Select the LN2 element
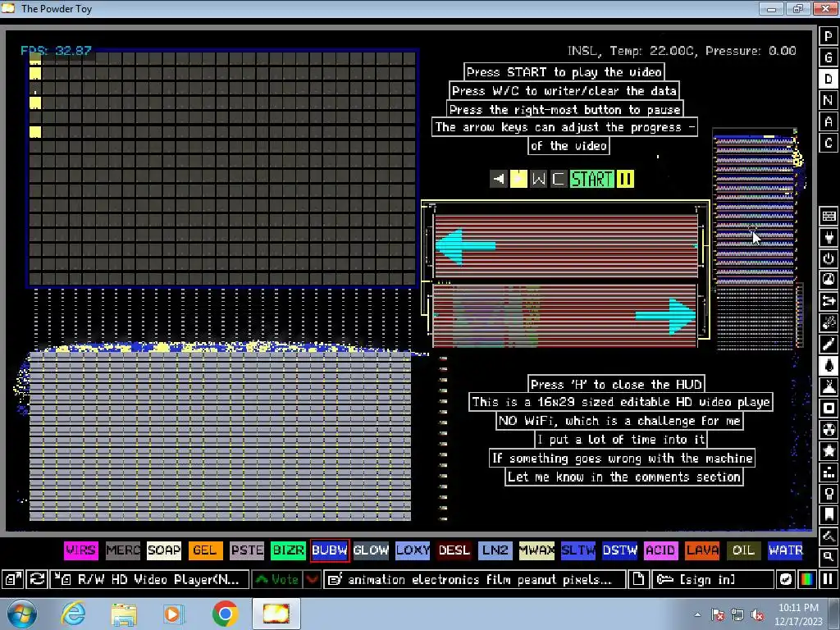The height and width of the screenshot is (630, 840). (495, 550)
